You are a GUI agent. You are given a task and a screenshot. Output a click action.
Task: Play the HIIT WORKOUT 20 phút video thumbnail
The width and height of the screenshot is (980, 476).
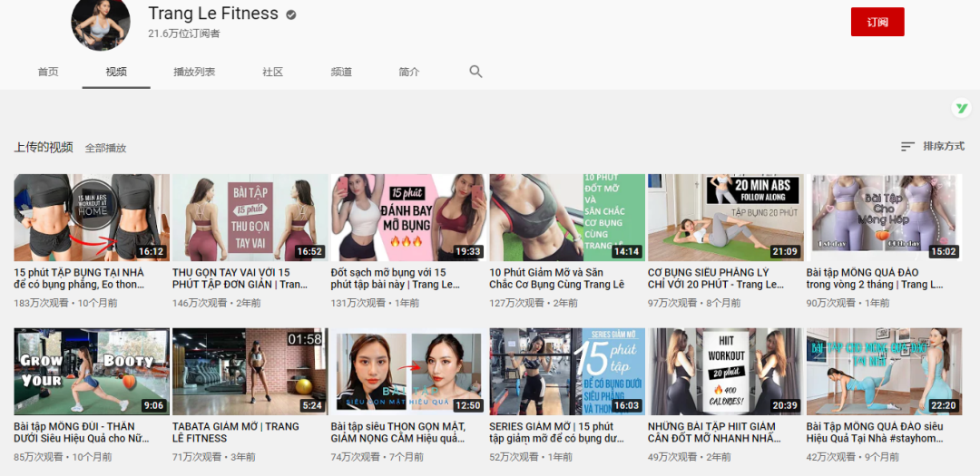[x=726, y=372]
